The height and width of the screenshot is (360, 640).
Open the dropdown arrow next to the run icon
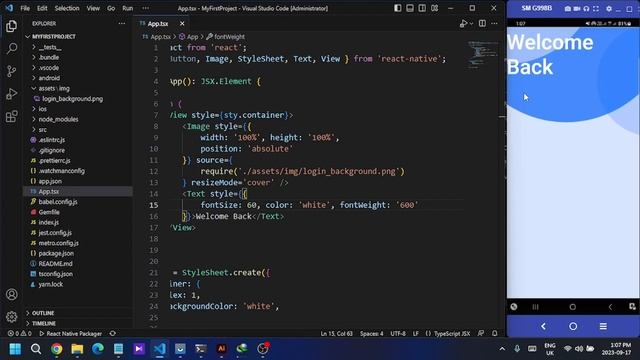tap(471, 24)
